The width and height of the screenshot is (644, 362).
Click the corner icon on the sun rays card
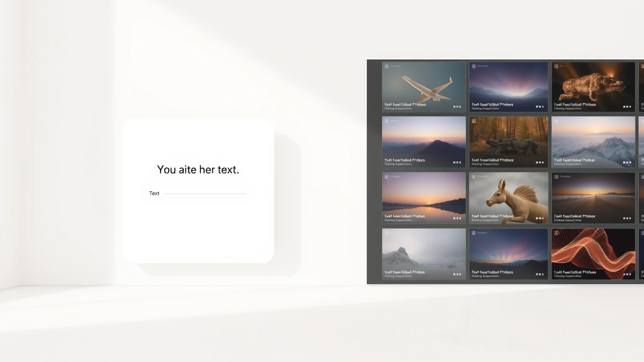[474, 233]
